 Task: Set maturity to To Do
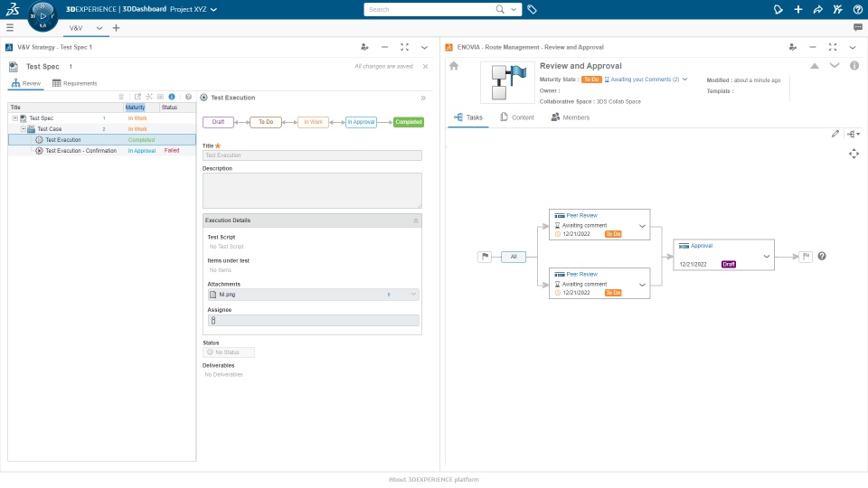pos(266,122)
